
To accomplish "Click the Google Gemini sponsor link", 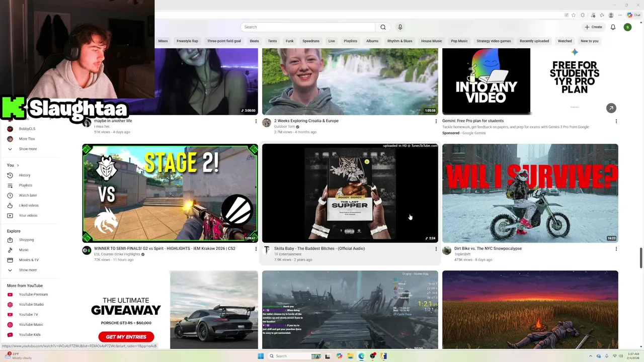I will pyautogui.click(x=473, y=133).
